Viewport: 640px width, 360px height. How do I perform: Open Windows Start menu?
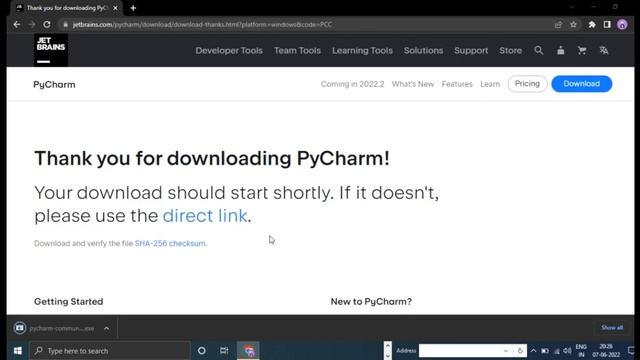click(18, 351)
